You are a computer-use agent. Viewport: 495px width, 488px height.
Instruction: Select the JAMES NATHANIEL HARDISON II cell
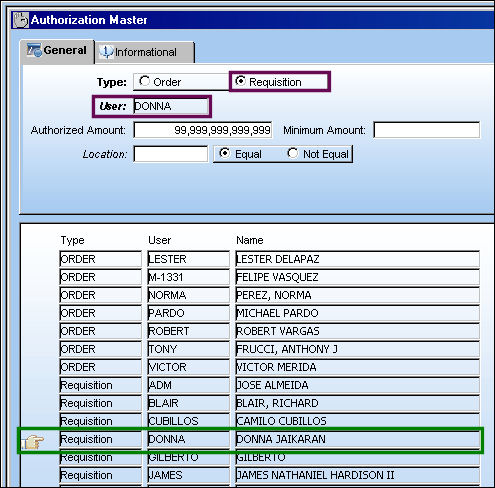tap(357, 475)
